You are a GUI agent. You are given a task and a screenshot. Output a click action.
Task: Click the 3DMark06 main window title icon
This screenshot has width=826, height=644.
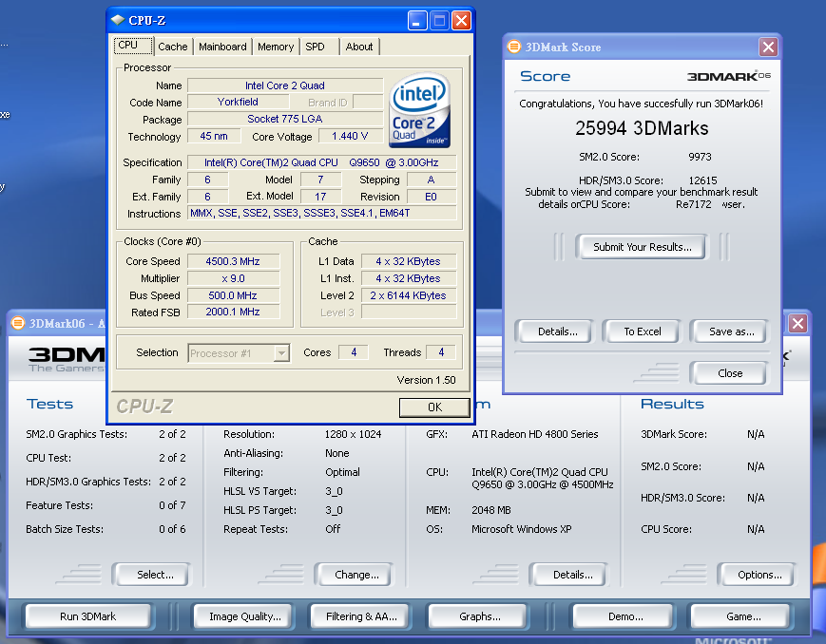tap(18, 322)
